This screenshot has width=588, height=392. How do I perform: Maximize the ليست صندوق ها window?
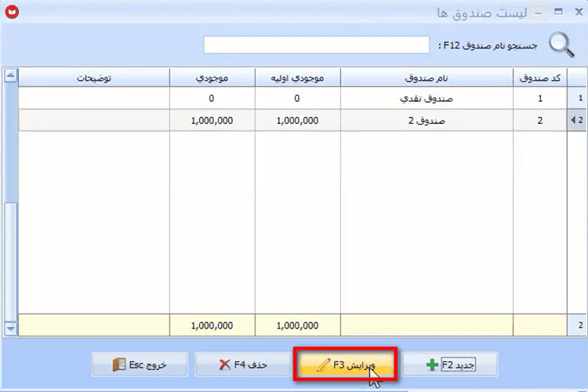pos(558,12)
